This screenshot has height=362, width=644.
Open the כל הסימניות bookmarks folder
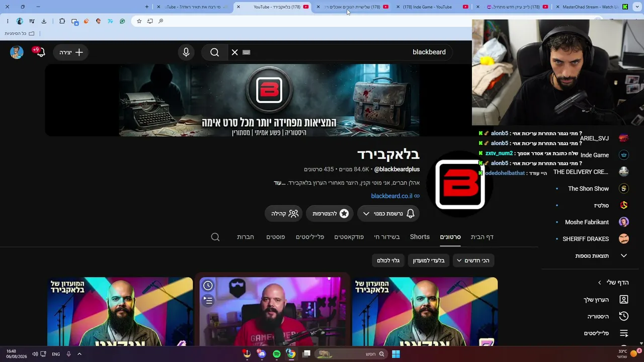[x=20, y=34]
